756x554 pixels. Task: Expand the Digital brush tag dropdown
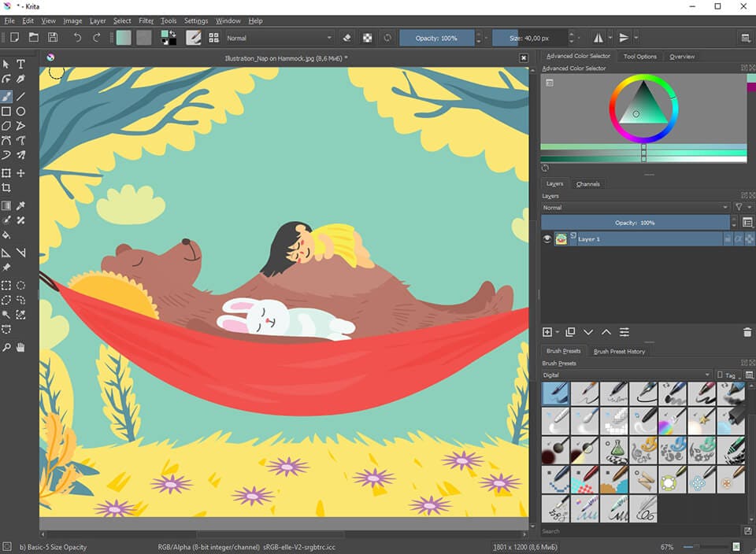click(626, 375)
